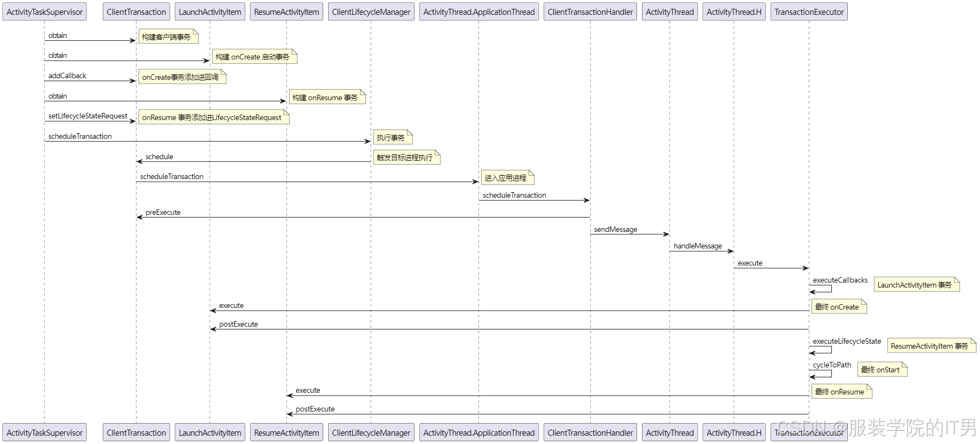
Task: Click the postExecute label pointing to LaunchActivityItem
Action: [x=238, y=324]
